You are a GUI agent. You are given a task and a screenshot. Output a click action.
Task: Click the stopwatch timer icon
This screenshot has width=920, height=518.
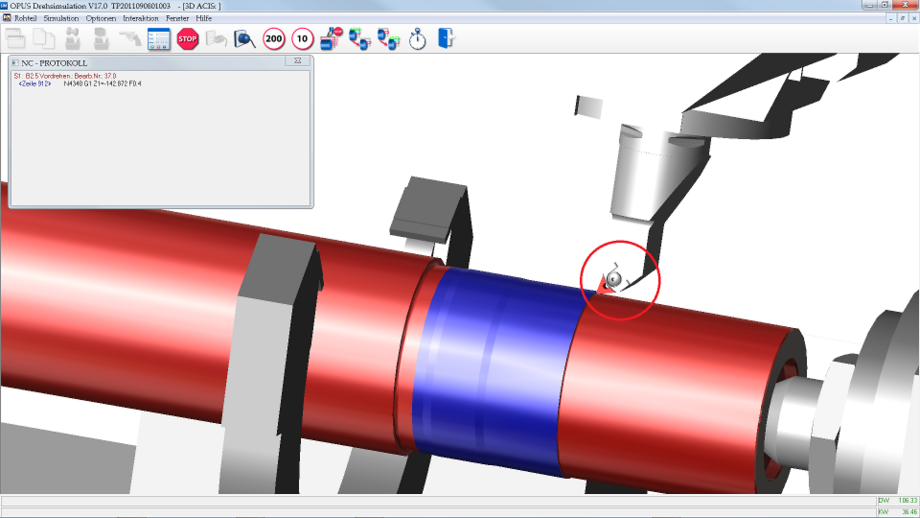click(417, 39)
